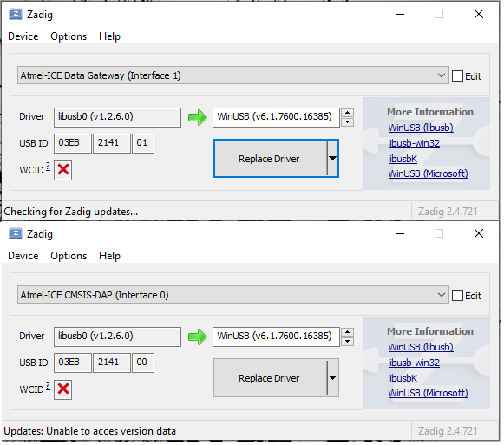
Task: Click green arrow icon in bottom window
Action: tap(198, 337)
